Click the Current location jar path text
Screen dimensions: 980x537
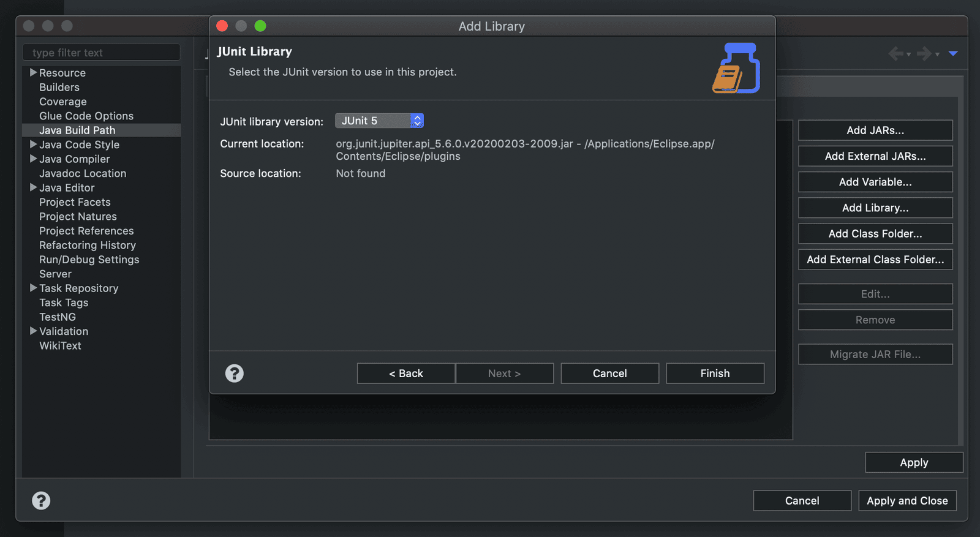pos(525,150)
